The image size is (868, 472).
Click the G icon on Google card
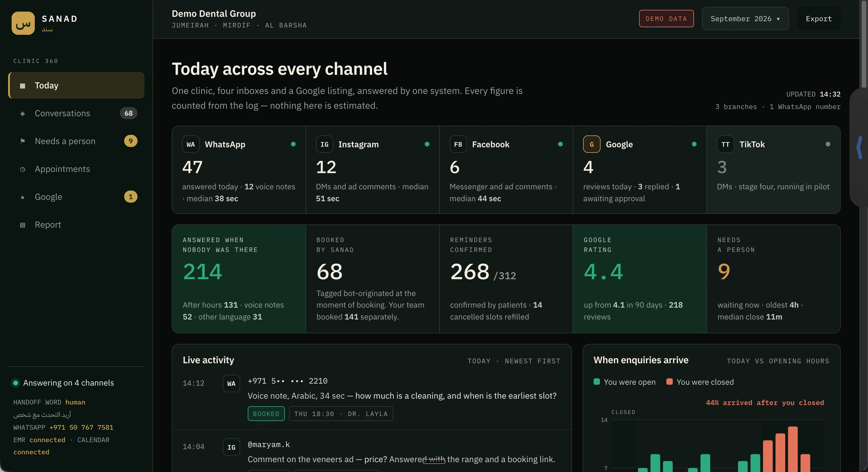pos(592,144)
